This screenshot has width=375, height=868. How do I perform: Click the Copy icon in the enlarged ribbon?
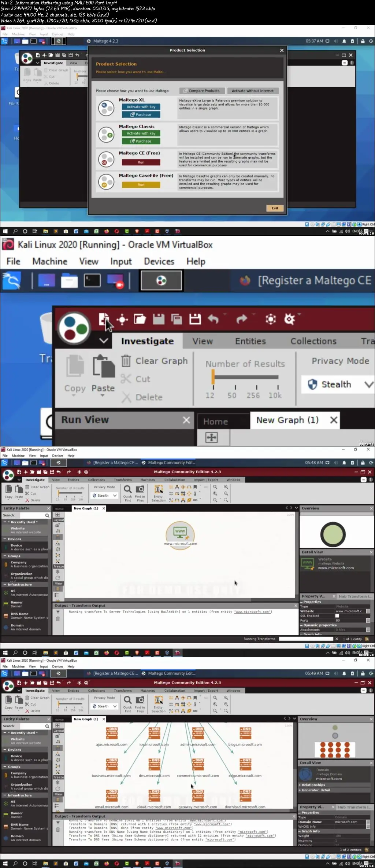coord(75,367)
